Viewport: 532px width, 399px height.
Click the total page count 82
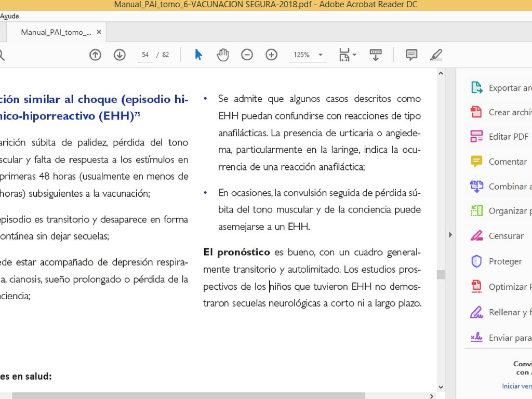tap(166, 55)
